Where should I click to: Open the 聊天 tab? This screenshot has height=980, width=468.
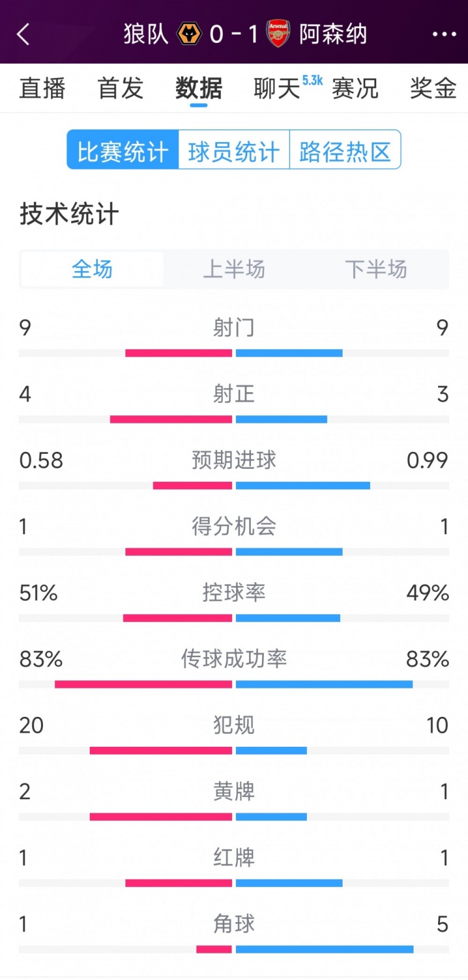(278, 88)
